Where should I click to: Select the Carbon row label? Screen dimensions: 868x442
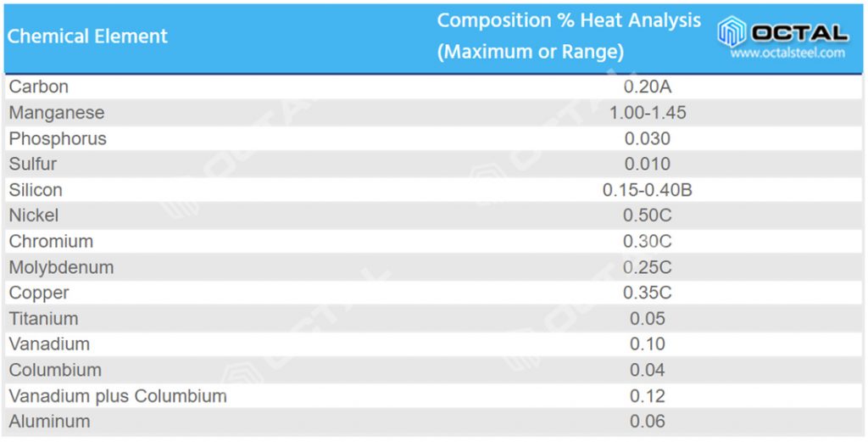(x=39, y=87)
